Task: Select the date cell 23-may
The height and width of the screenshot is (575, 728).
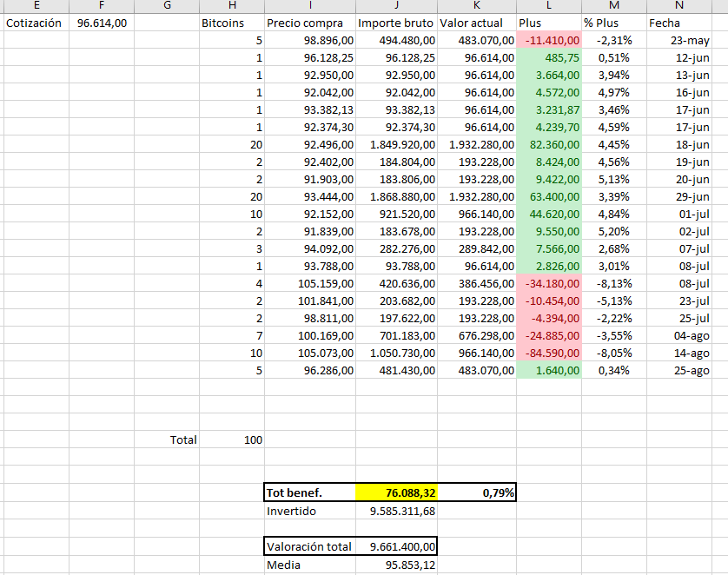Action: click(678, 40)
